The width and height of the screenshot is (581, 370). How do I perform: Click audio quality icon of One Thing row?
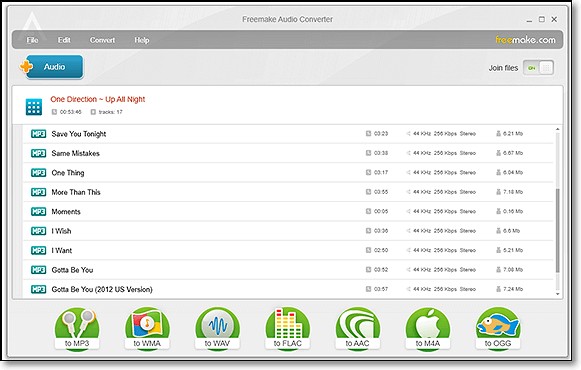[x=408, y=172]
